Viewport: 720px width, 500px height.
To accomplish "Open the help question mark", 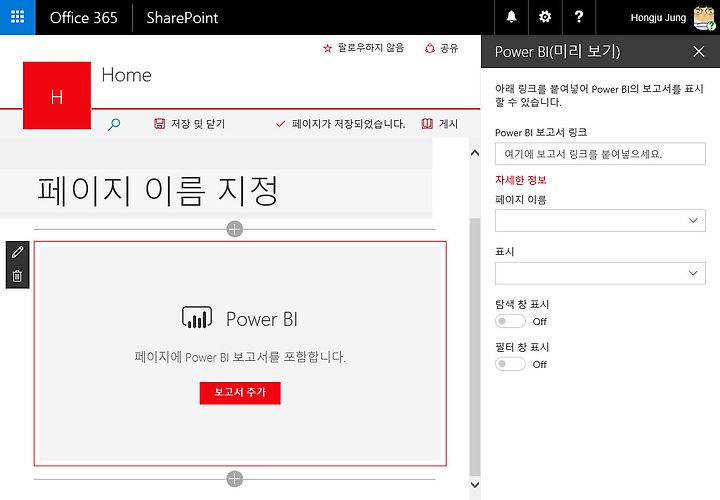I will tap(579, 17).
